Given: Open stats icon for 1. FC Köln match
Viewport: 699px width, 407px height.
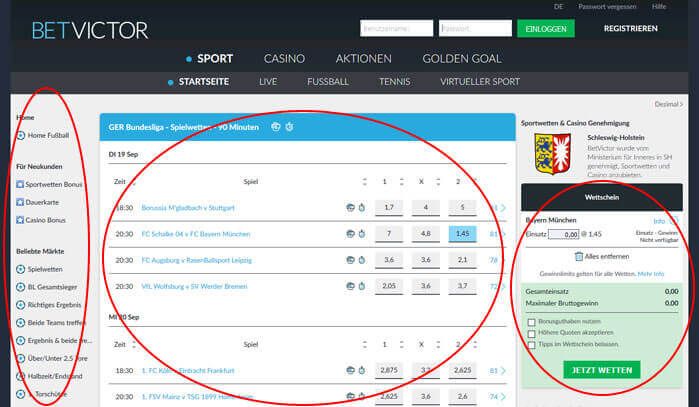Looking at the screenshot, I should pos(350,370).
